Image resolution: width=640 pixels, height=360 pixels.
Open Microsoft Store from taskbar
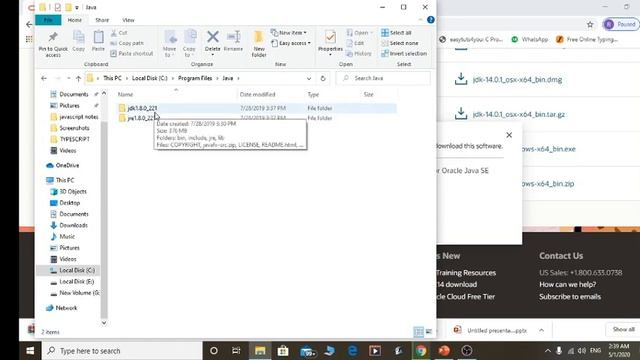coord(282,351)
